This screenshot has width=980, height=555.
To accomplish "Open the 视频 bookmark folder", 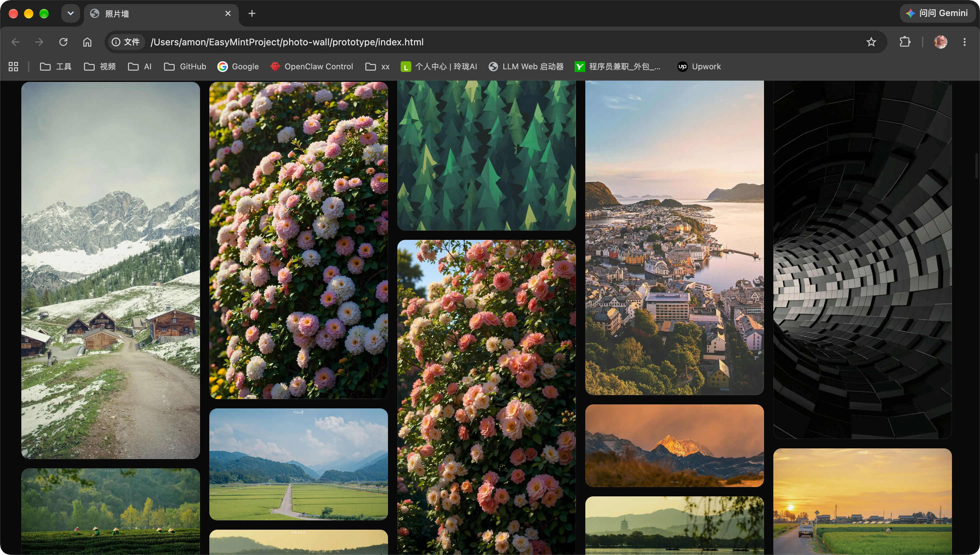I will click(100, 67).
